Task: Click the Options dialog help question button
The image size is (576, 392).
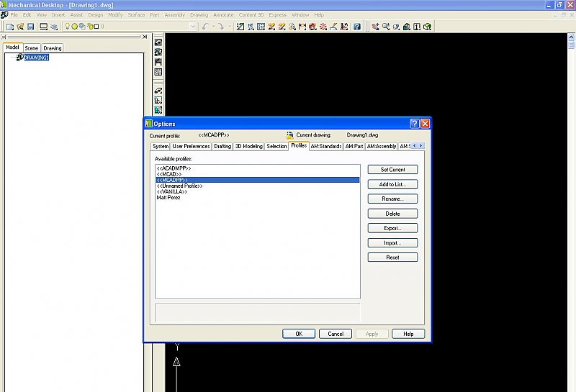Action: click(415, 124)
